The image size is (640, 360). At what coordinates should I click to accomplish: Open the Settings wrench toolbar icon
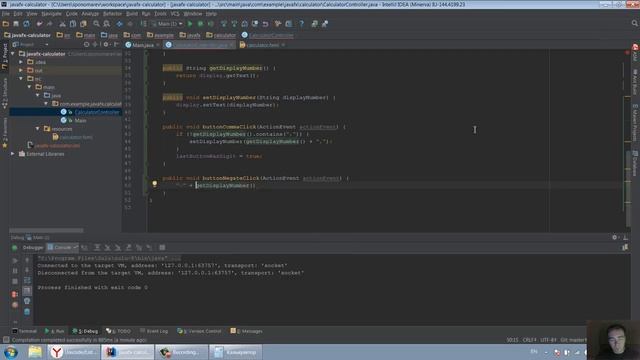[278, 24]
